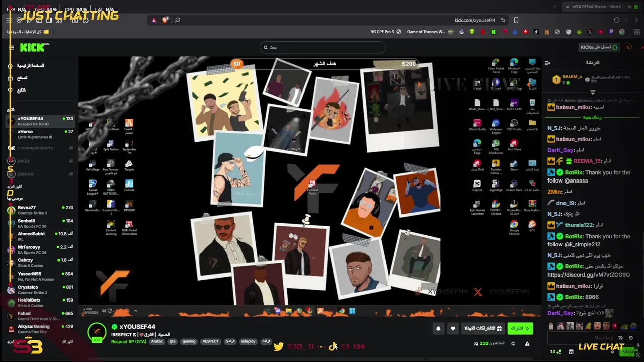
Task: Select the Arabic tag
Action: point(157,341)
